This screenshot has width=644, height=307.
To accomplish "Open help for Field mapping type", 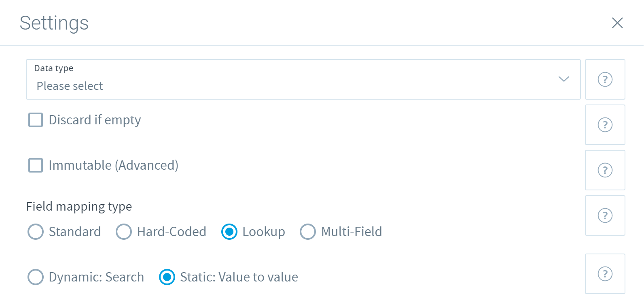I will (605, 215).
